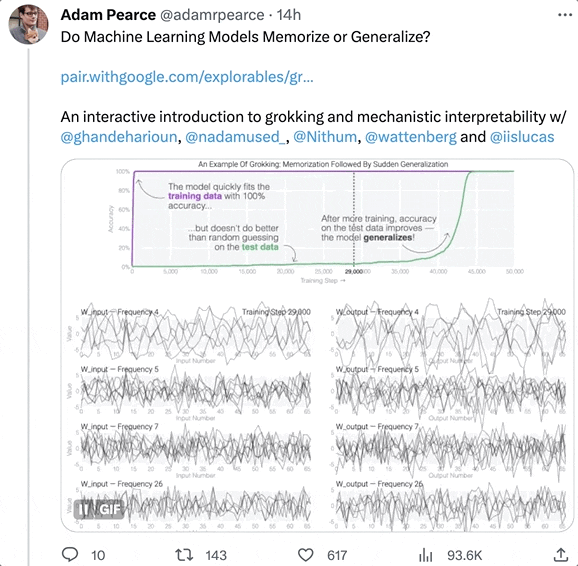Click the Adam Pearce display name

[108, 15]
